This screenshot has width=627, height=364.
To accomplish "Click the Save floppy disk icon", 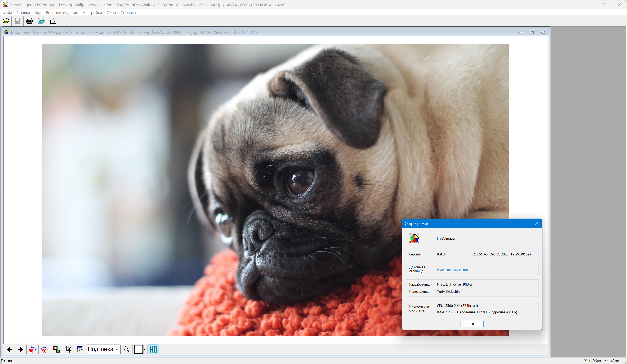I will pyautogui.click(x=17, y=21).
